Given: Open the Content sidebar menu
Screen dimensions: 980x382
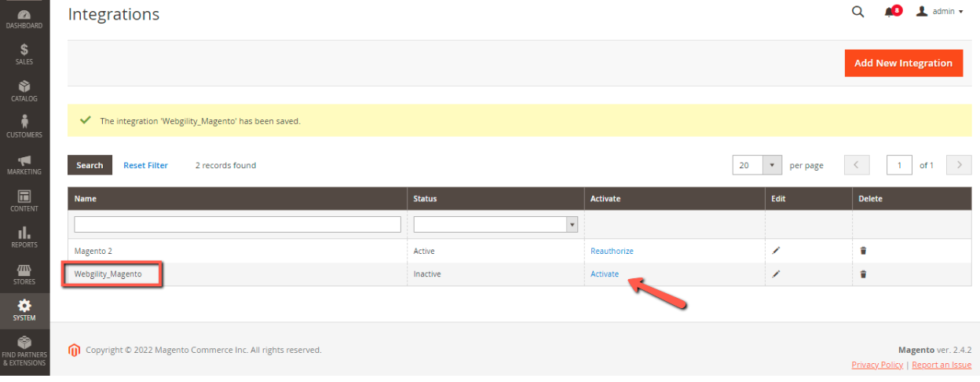Looking at the screenshot, I should click(24, 201).
